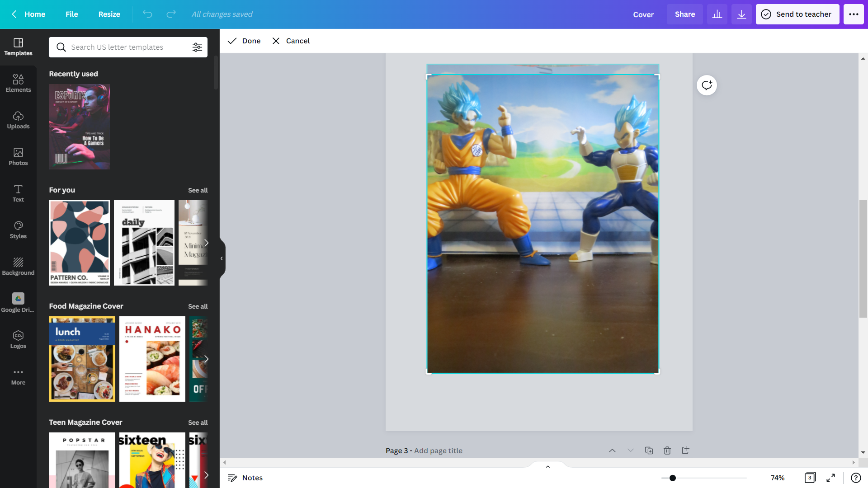
Task: Click the bottom-right crop handle
Action: coord(657,371)
